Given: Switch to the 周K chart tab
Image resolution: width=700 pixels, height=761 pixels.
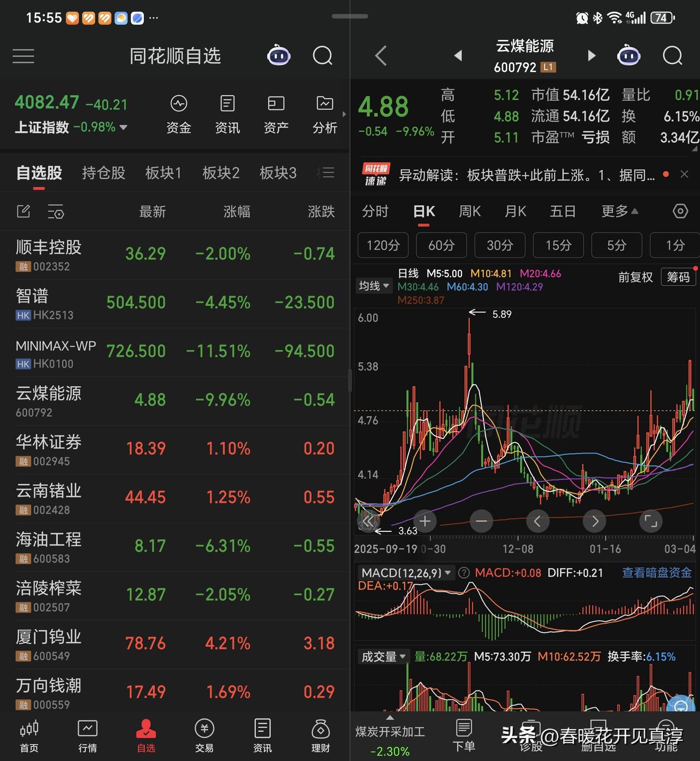Looking at the screenshot, I should [x=470, y=211].
